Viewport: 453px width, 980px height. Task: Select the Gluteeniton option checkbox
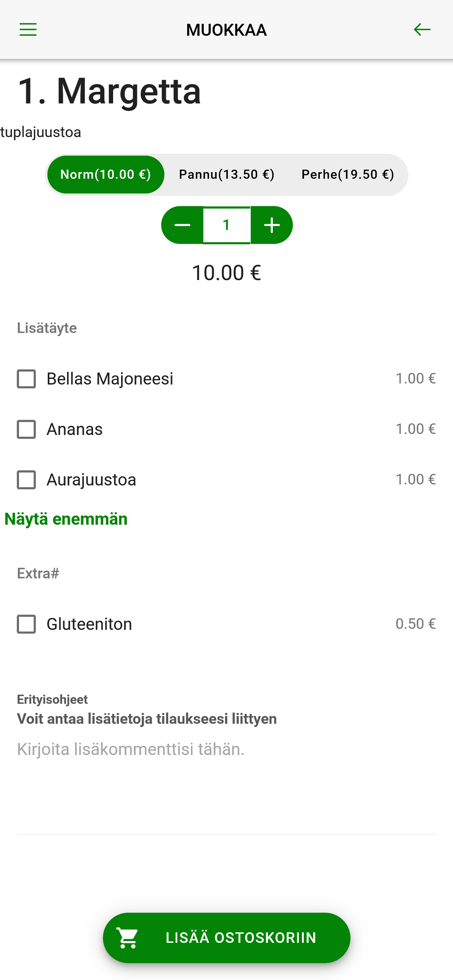tap(26, 624)
